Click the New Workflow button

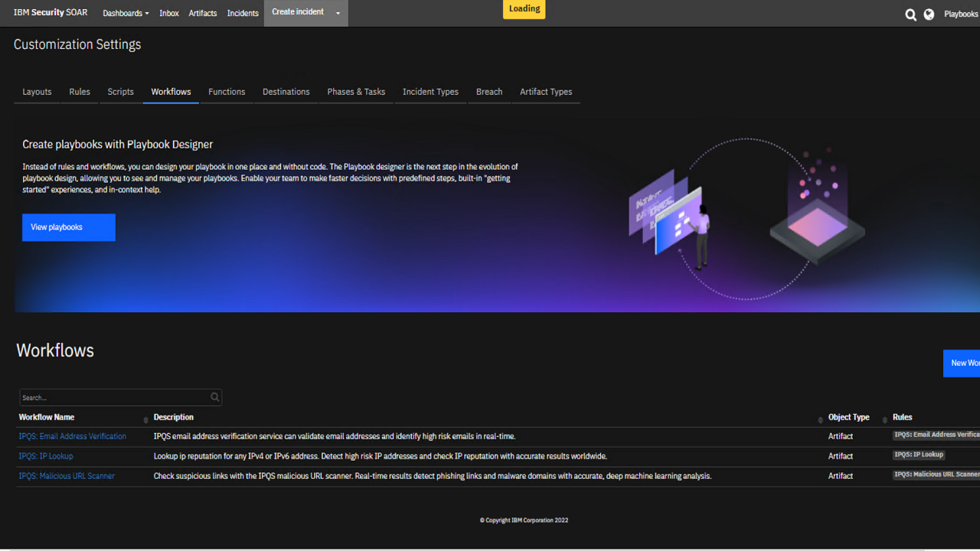[x=963, y=363]
